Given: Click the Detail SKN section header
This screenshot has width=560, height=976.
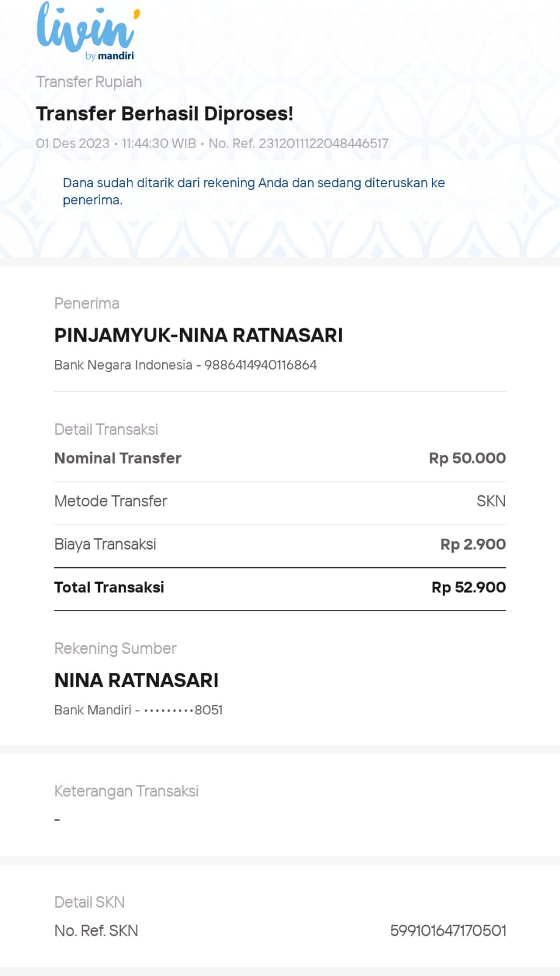Looking at the screenshot, I should pyautogui.click(x=89, y=902).
